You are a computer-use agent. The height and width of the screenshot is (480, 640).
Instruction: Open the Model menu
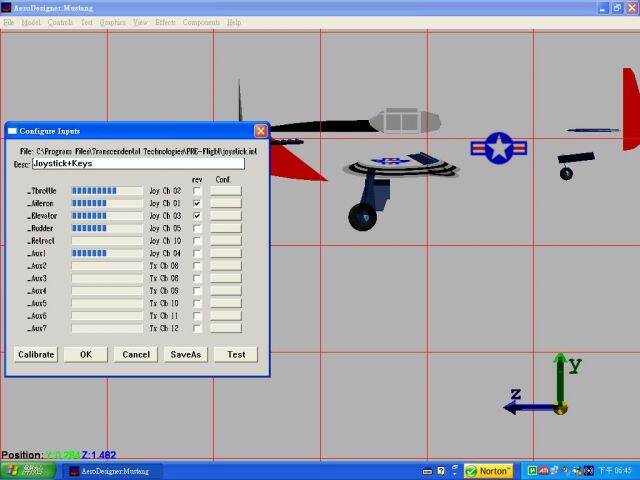point(31,22)
